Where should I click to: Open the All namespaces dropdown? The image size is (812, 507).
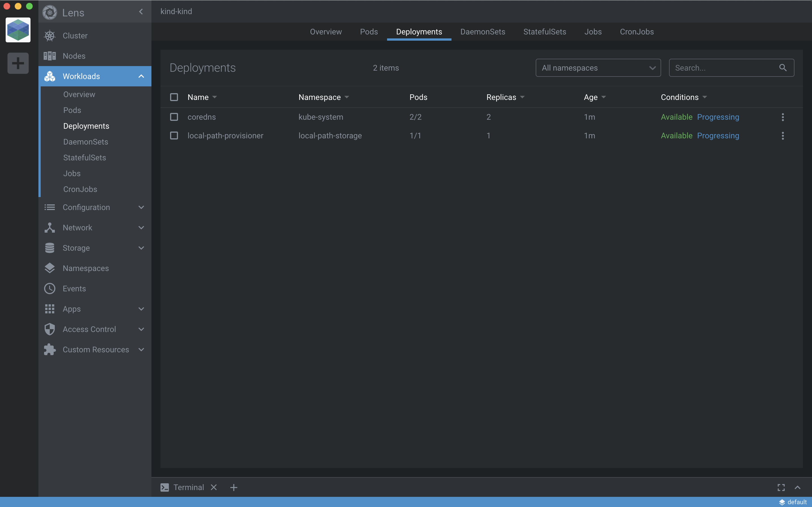click(x=598, y=67)
